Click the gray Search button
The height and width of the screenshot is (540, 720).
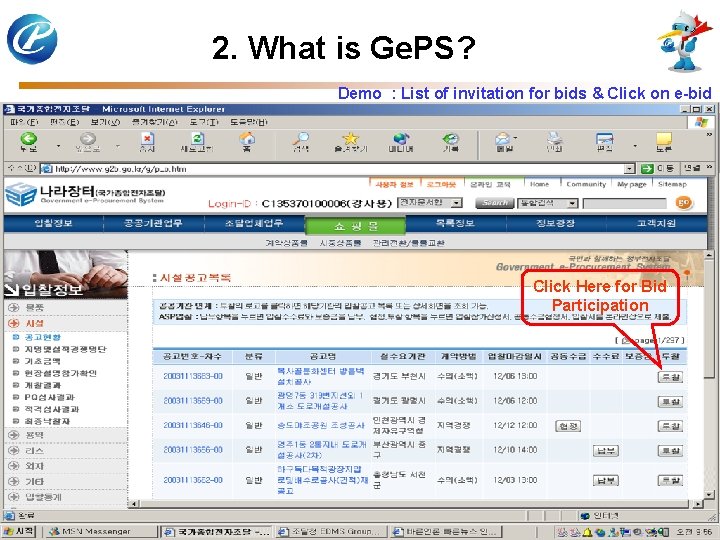click(495, 203)
